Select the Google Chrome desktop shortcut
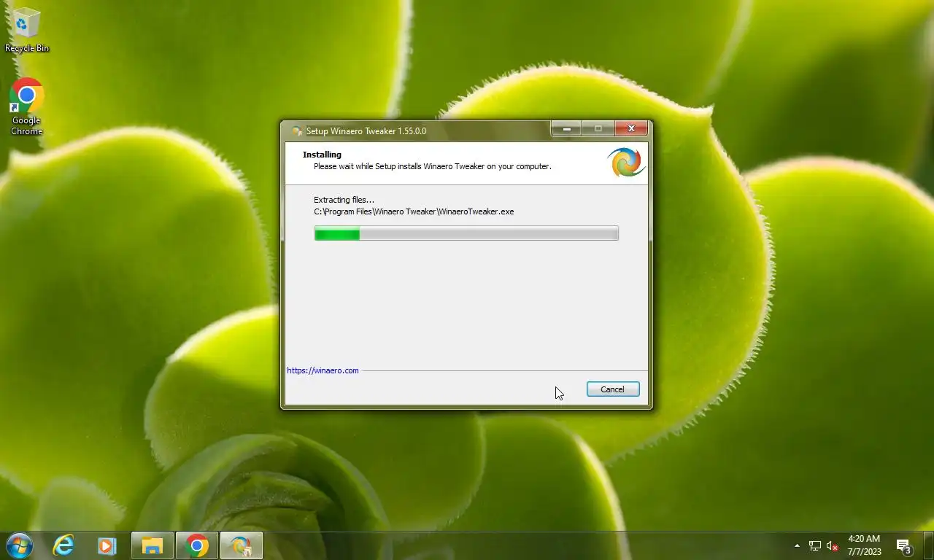The height and width of the screenshot is (560, 934). (27, 107)
